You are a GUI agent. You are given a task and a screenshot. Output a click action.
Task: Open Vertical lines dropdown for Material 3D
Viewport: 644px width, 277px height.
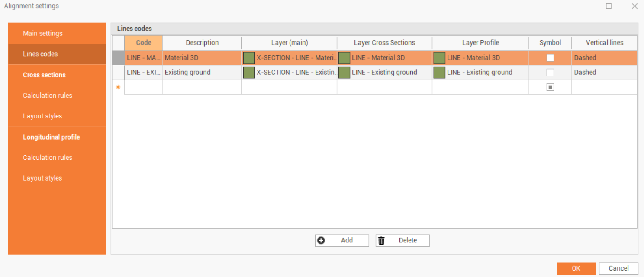pyautogui.click(x=604, y=58)
